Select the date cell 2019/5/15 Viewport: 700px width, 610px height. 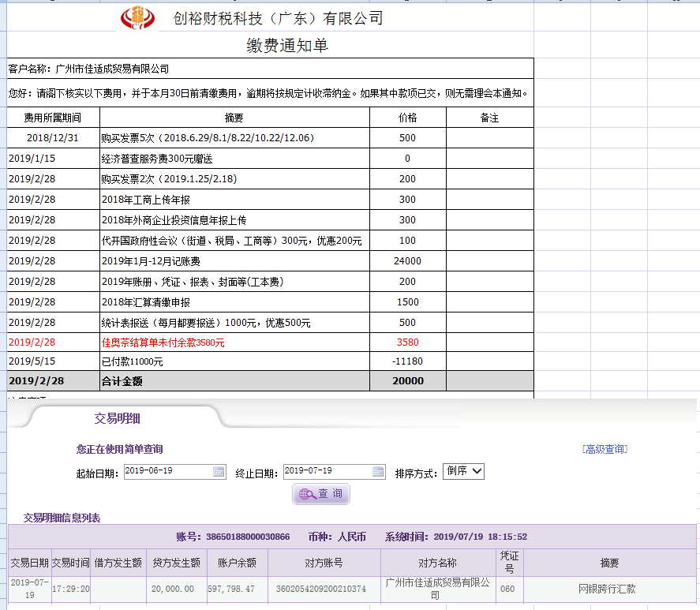point(53,361)
